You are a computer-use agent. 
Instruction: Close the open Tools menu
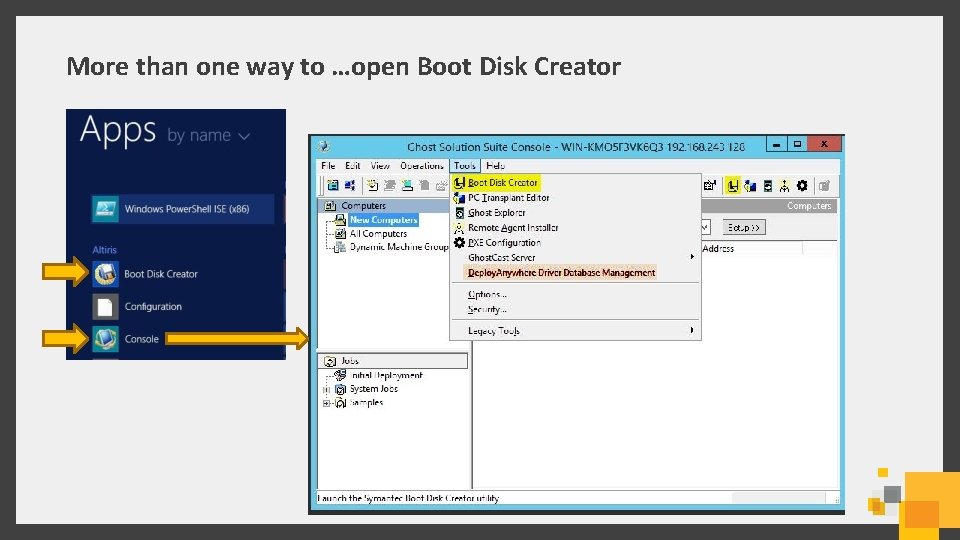pyautogui.click(x=465, y=166)
